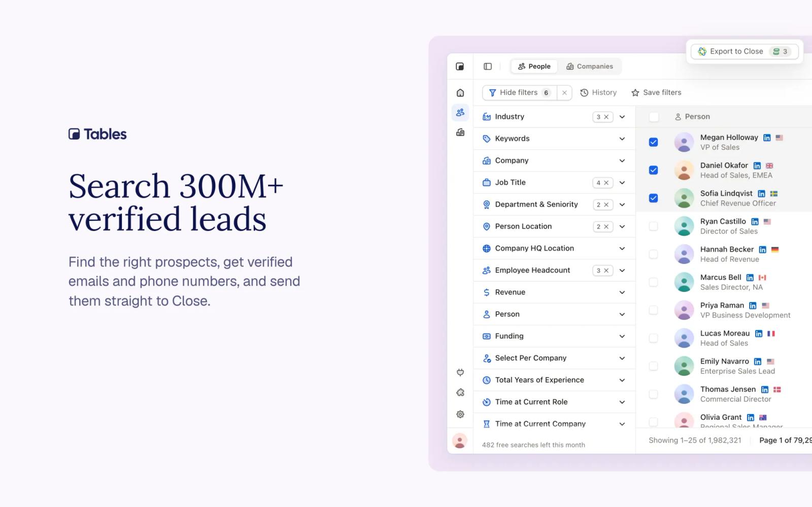812x507 pixels.
Task: Open Hannah Becker's LinkedIn icon
Action: (x=762, y=250)
